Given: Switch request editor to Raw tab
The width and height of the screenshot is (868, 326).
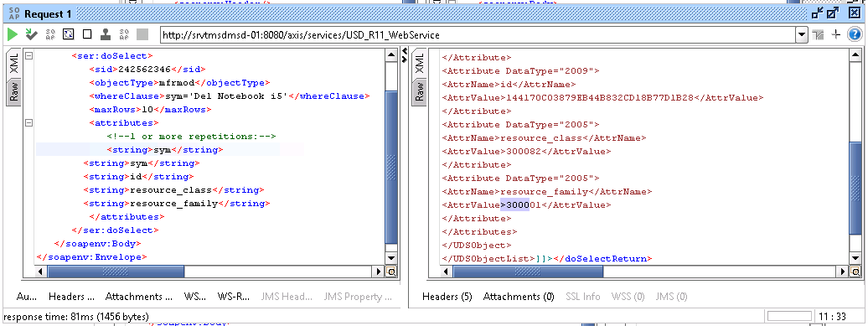Looking at the screenshot, I should pyautogui.click(x=14, y=91).
